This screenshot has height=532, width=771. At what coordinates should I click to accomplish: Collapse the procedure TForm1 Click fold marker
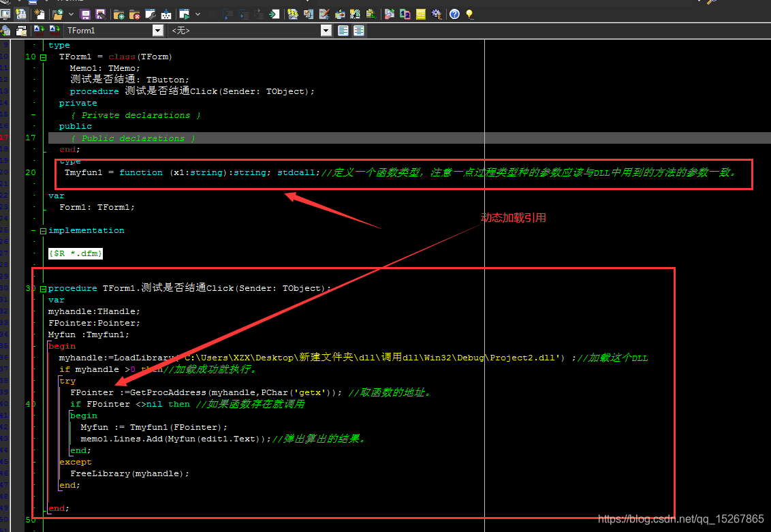(44, 289)
